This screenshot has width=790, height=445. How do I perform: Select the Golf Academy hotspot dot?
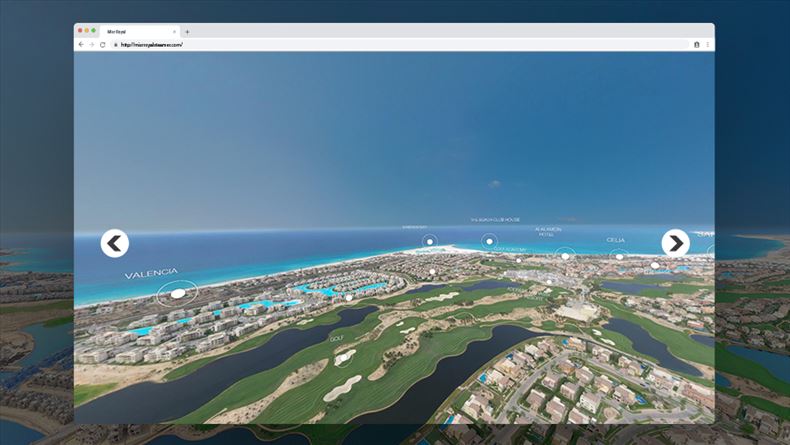tap(518, 261)
